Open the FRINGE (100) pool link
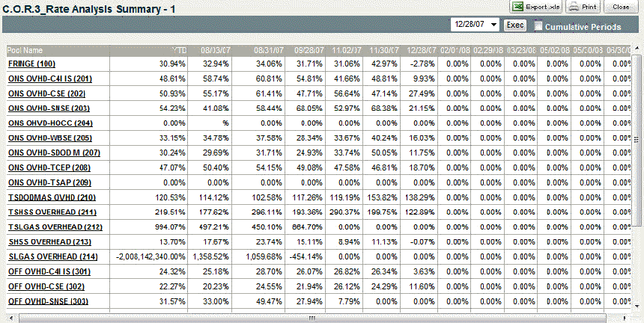The width and height of the screenshot is (644, 323). pyautogui.click(x=31, y=64)
